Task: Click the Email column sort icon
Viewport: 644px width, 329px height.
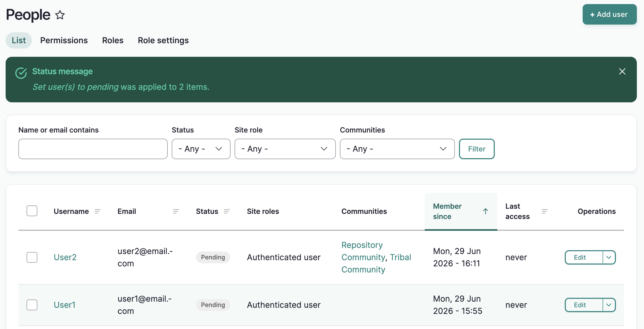Action: tap(176, 211)
